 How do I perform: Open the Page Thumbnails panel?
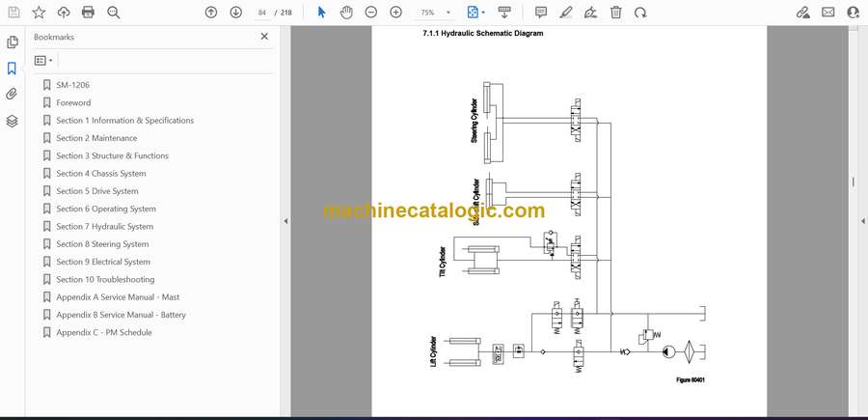tap(13, 42)
